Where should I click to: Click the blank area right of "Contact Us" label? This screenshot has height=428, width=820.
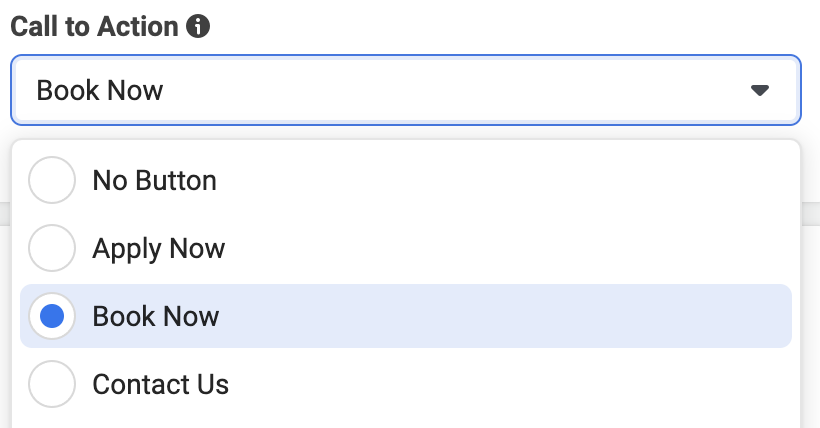click(500, 384)
